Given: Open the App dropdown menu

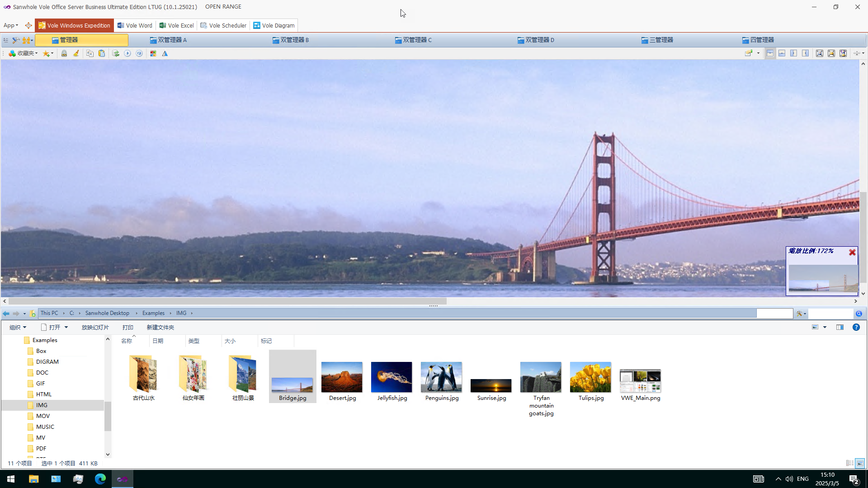Looking at the screenshot, I should click(11, 26).
